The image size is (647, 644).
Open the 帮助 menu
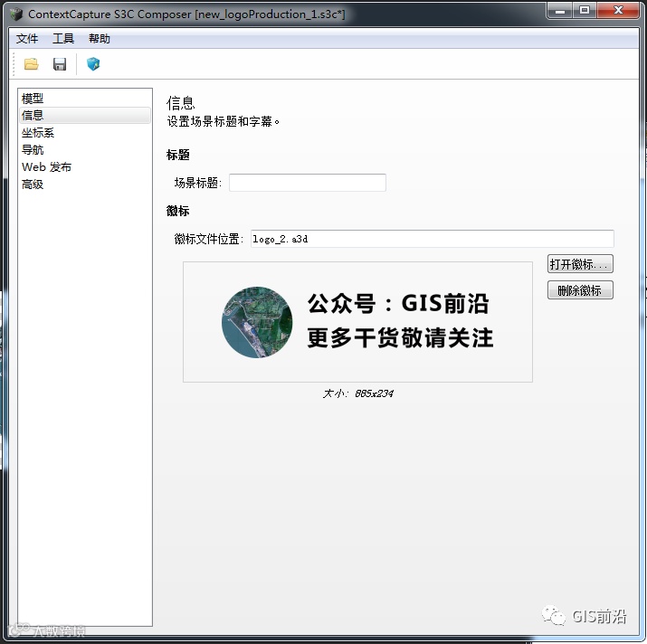tap(99, 39)
